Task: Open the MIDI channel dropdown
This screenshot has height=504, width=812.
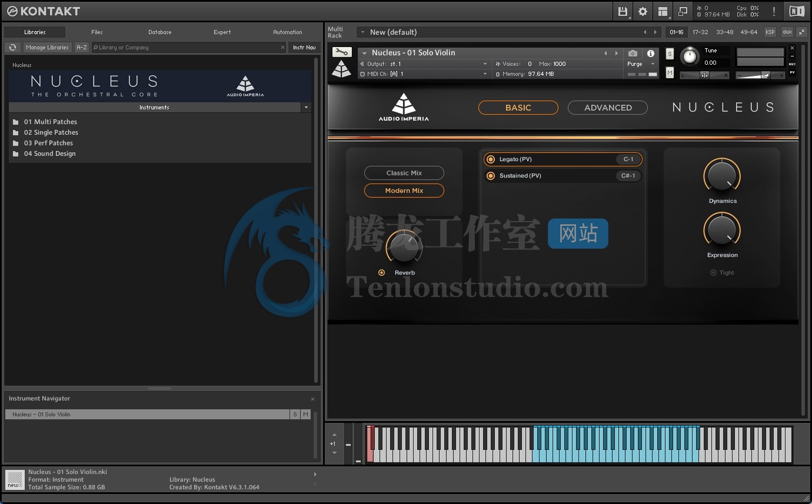Action: point(485,74)
